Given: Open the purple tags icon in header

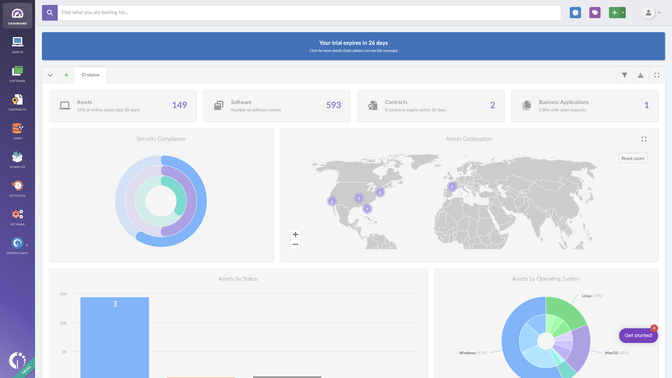Looking at the screenshot, I should coord(594,12).
